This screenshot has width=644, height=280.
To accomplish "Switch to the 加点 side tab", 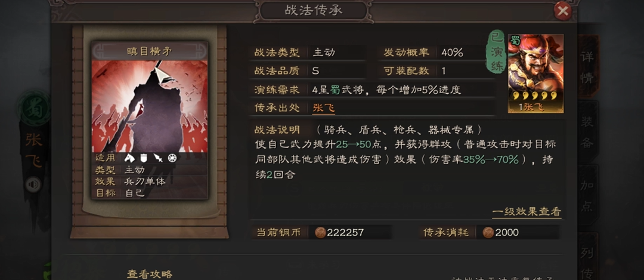I will click(588, 195).
